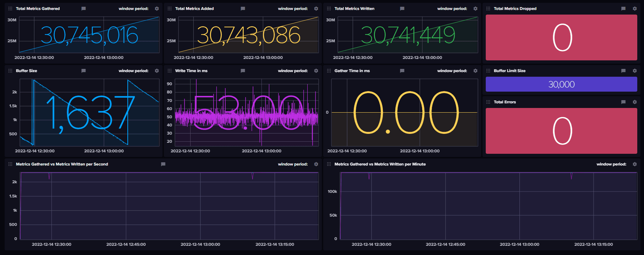Image resolution: width=644 pixels, height=255 pixels.
Task: Click the 1,637 Buffer Size graph
Action: tap(89, 112)
